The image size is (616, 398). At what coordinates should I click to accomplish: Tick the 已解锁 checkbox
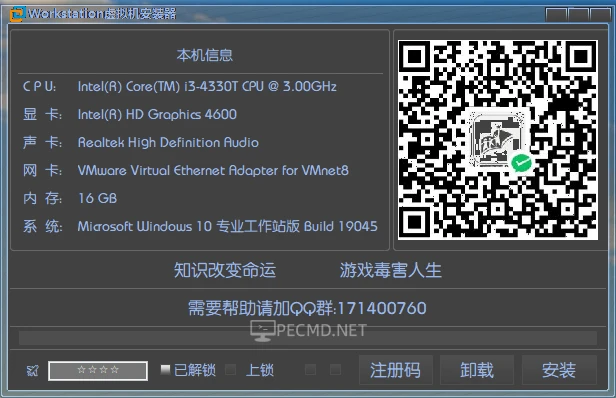point(165,369)
